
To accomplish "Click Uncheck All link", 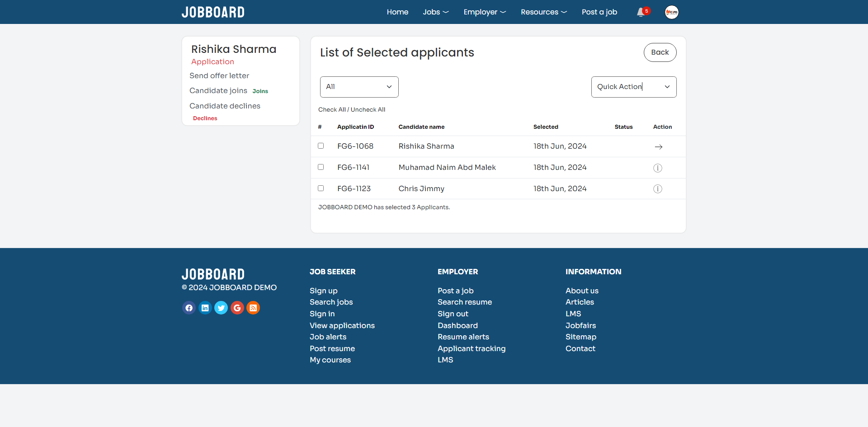I will 368,110.
